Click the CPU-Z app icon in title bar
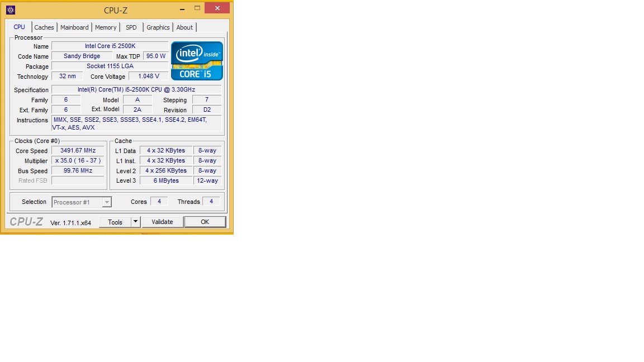644x362 pixels. (x=11, y=10)
